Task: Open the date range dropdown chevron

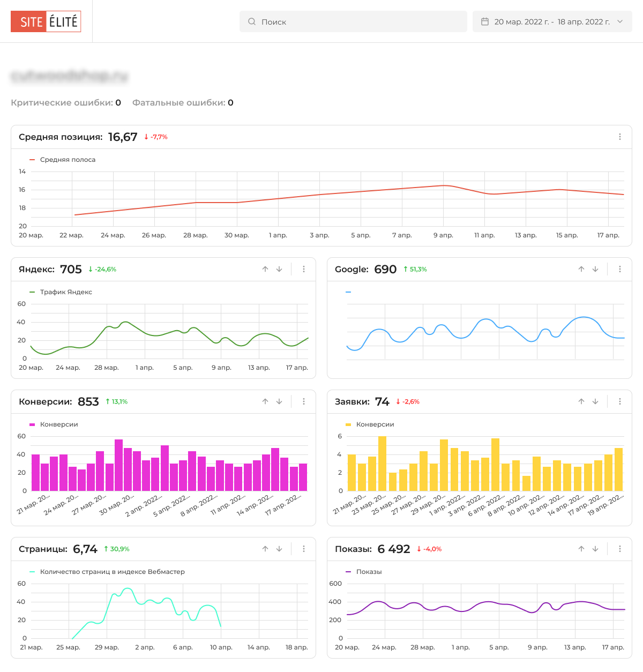Action: click(x=620, y=21)
